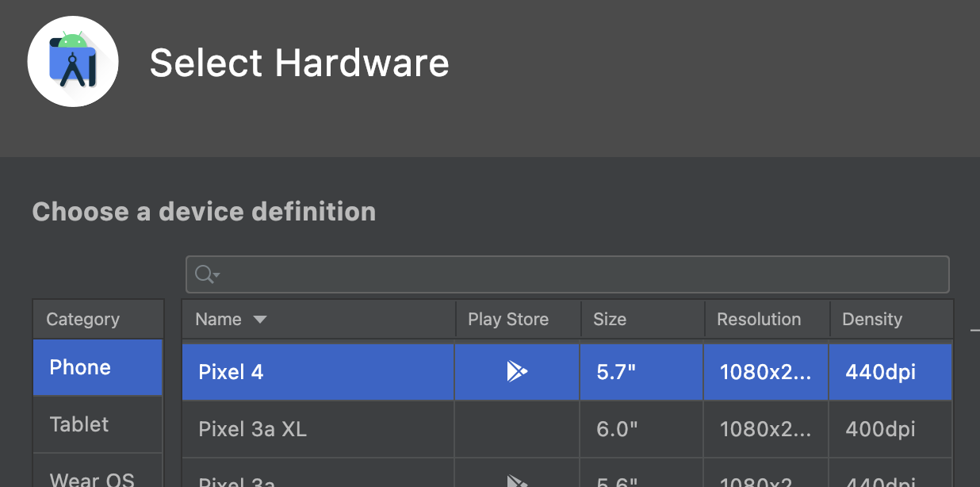
Task: Click the Category list header
Action: pyautogui.click(x=82, y=319)
